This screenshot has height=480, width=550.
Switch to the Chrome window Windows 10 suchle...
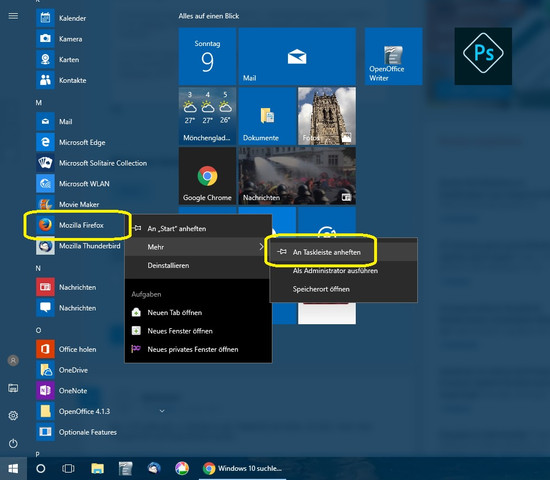pos(242,468)
